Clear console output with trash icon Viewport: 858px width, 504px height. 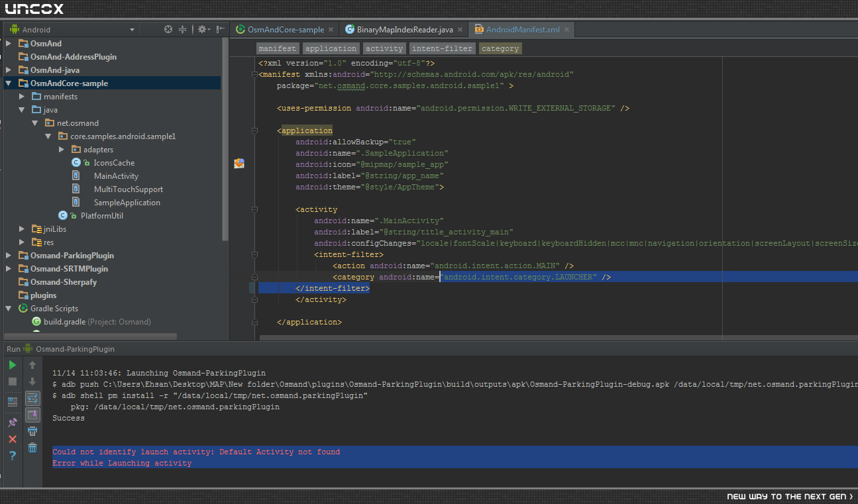[32, 448]
